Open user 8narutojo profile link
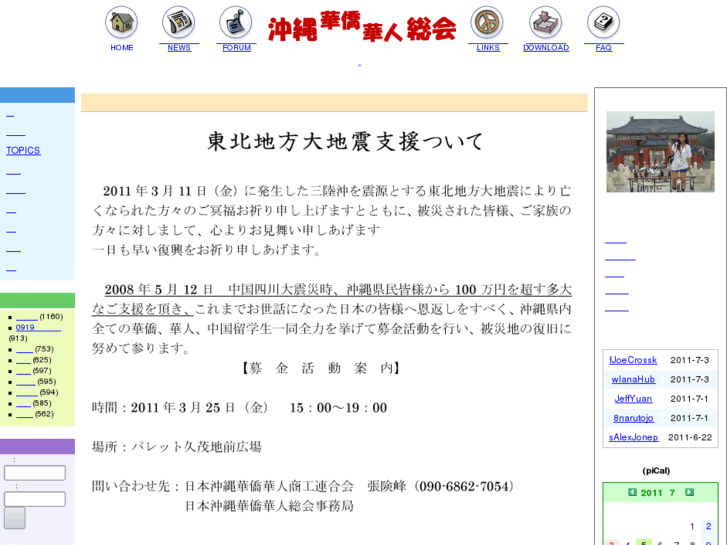This screenshot has width=727, height=545. coord(633,418)
